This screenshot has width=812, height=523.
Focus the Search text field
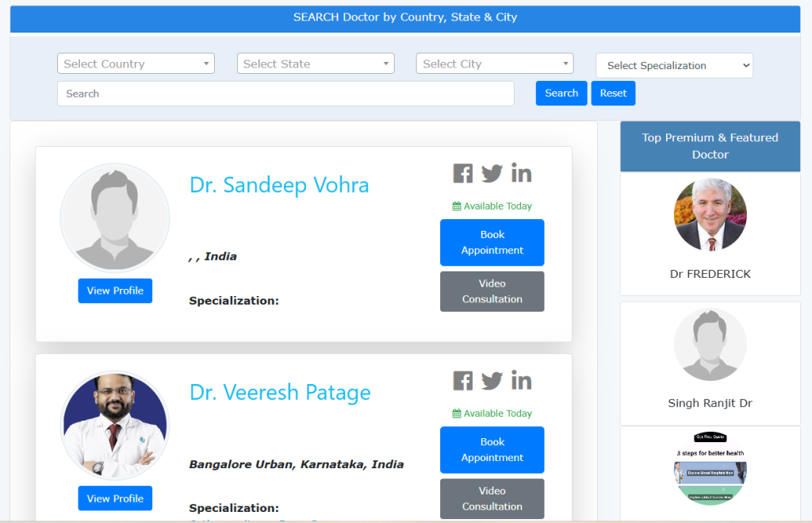click(285, 94)
